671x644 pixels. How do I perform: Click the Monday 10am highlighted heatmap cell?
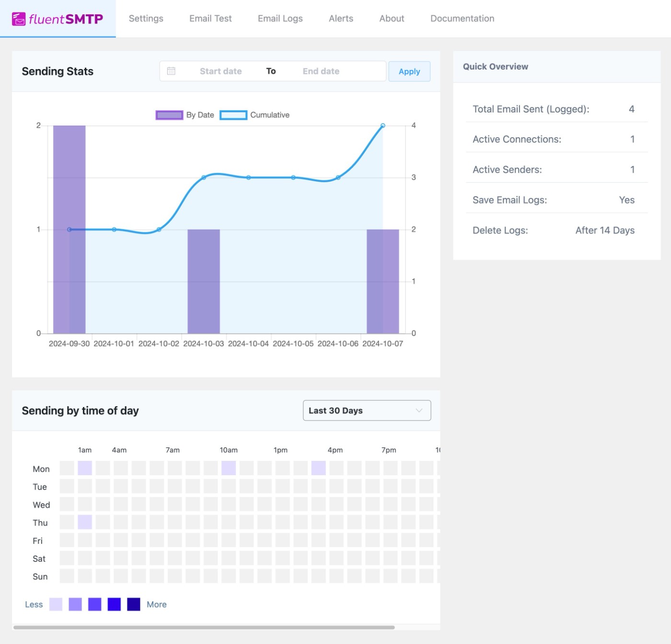click(229, 468)
